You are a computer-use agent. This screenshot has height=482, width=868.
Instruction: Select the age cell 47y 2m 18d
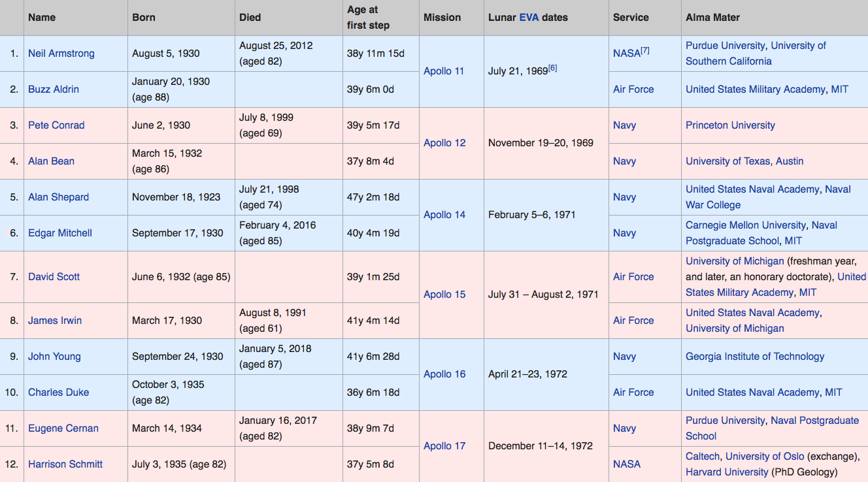(373, 197)
